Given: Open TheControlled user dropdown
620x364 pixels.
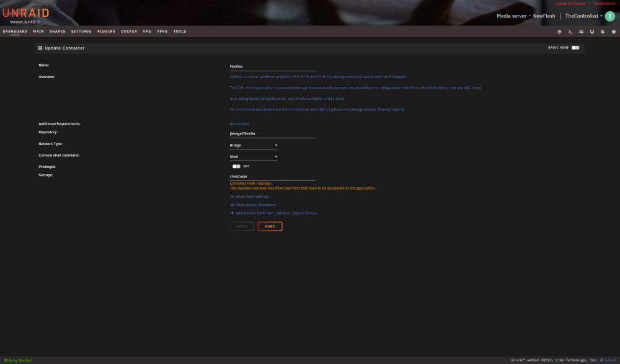Looking at the screenshot, I should [x=583, y=16].
